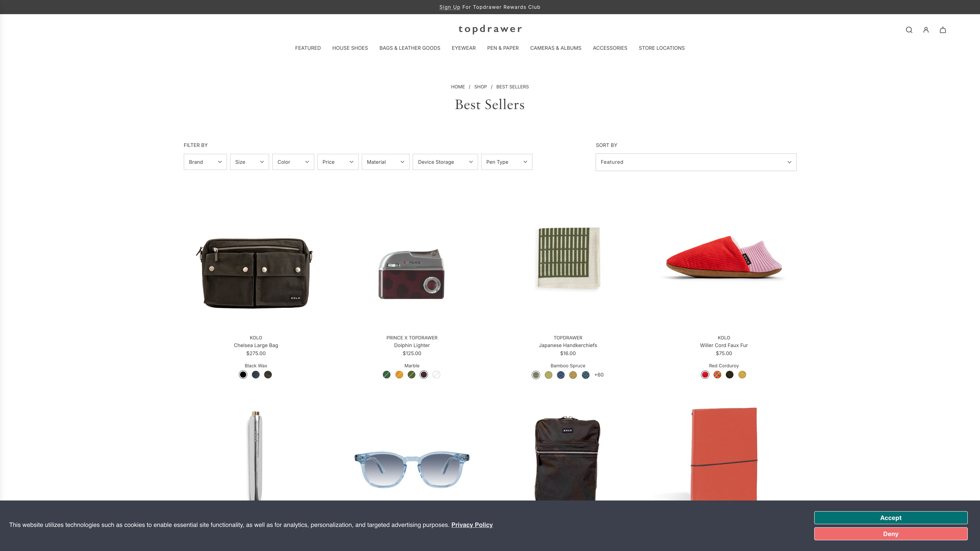Screen dimensions: 980x551
Task: Open the search icon in header
Action: (x=909, y=30)
